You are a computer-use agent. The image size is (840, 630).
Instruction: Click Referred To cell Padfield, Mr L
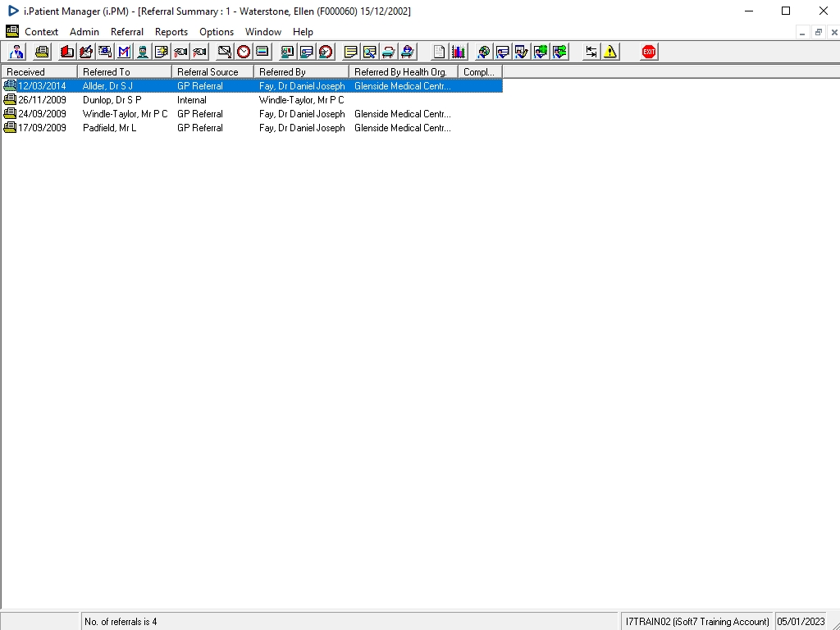(109, 128)
